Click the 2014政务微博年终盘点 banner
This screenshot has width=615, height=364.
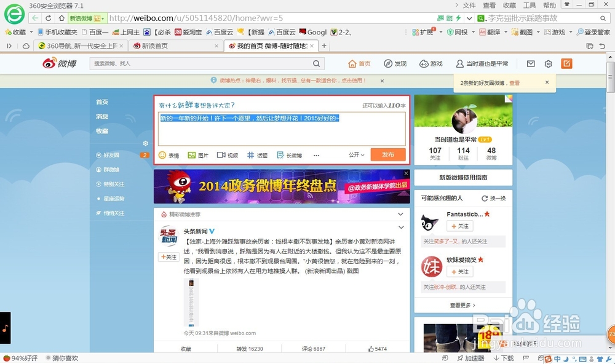click(282, 186)
